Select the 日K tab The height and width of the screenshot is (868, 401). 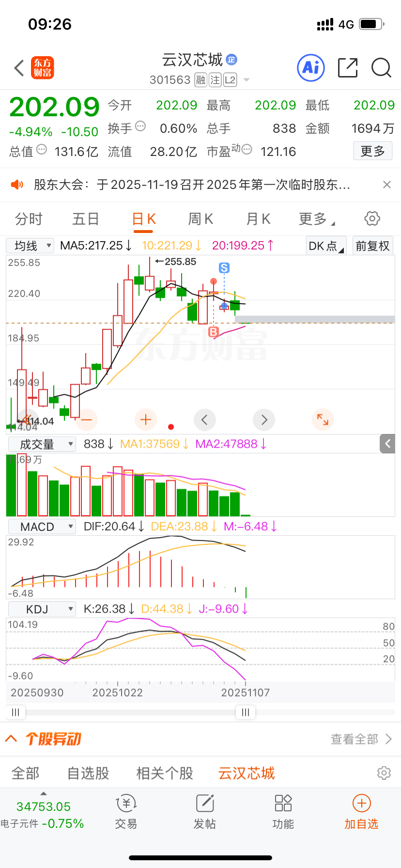tap(144, 219)
